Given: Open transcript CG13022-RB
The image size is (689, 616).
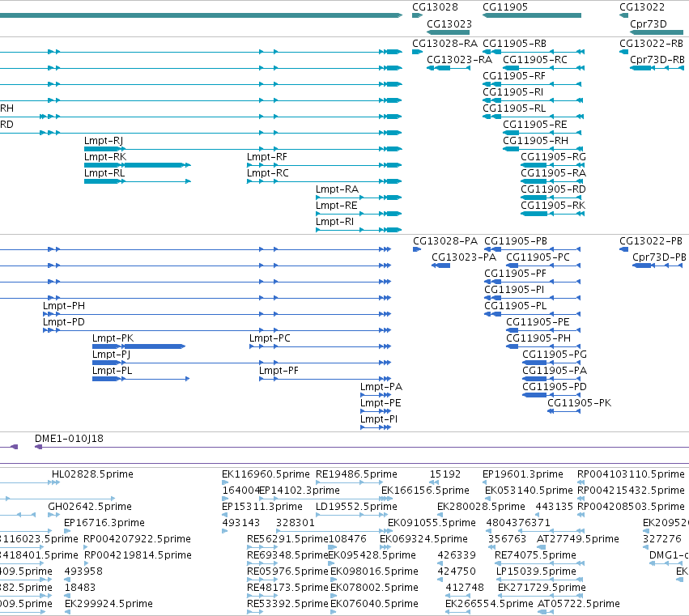Looking at the screenshot, I should pos(651,44).
